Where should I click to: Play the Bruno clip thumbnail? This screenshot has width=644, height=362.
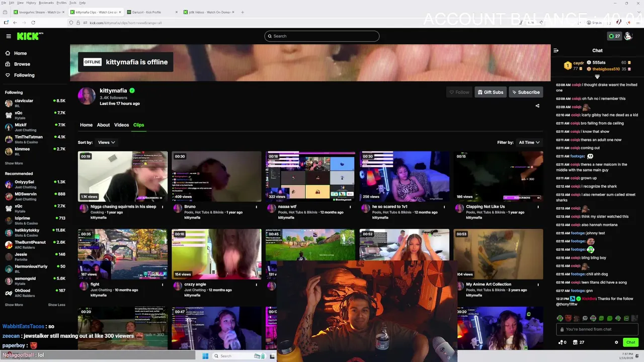click(216, 176)
